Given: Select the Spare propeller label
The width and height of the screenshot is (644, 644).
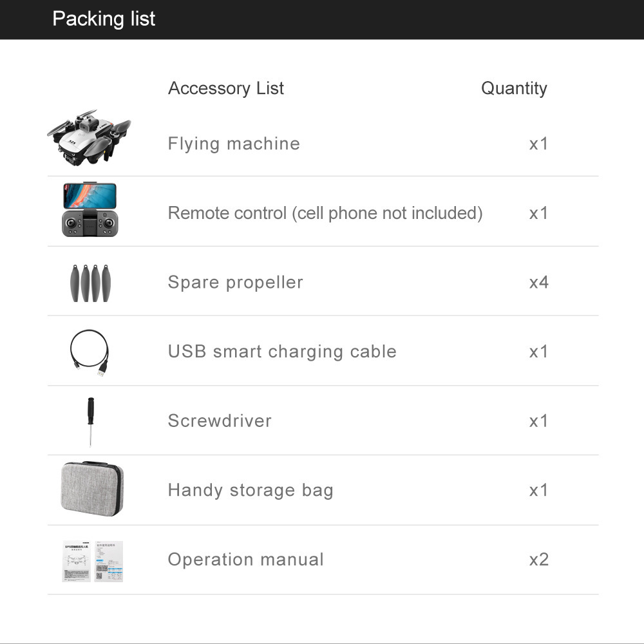Looking at the screenshot, I should point(235,282).
